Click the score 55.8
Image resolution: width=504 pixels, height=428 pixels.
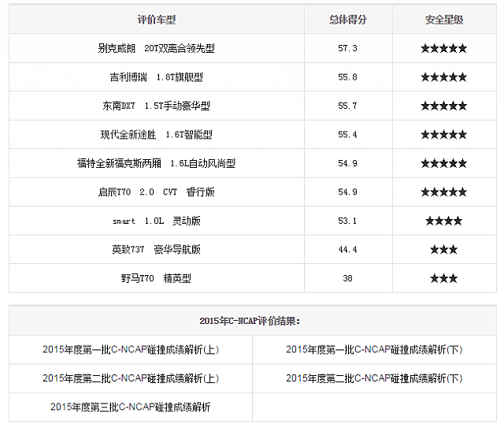point(347,77)
